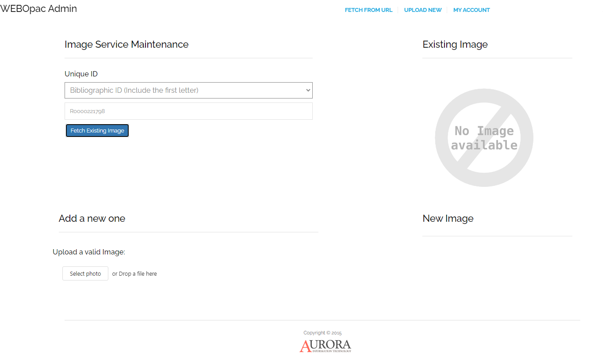Click the New Image heading
613x364 pixels.
[x=448, y=219]
